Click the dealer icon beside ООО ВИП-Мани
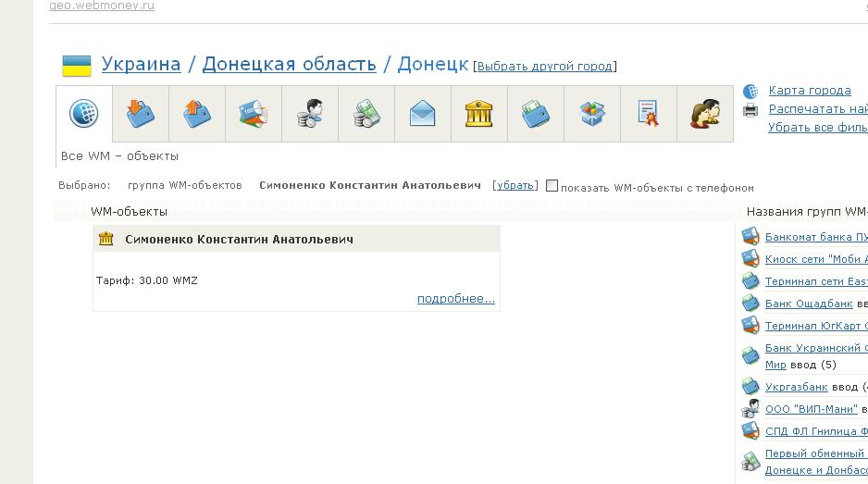 tap(750, 408)
